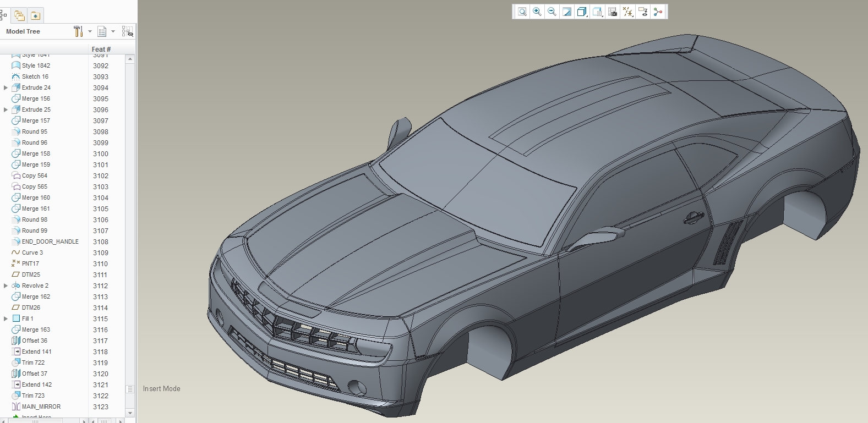Select the Round 99 feature
The image size is (868, 423).
(x=34, y=230)
